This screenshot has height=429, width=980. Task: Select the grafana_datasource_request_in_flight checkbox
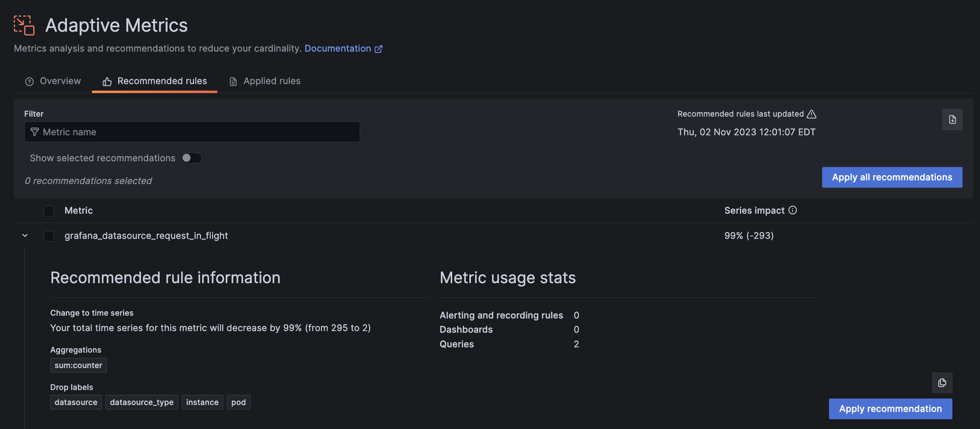tap(49, 236)
